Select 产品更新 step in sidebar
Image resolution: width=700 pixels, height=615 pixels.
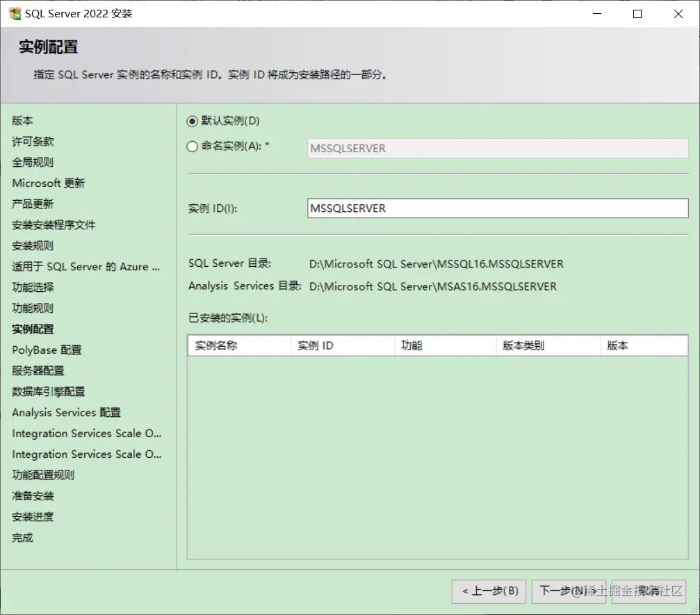click(x=33, y=204)
